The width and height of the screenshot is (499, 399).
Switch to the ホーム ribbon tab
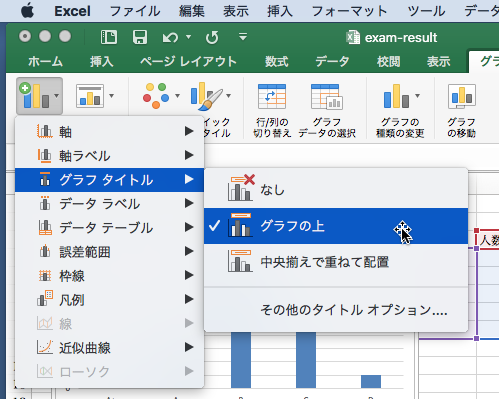tap(46, 62)
